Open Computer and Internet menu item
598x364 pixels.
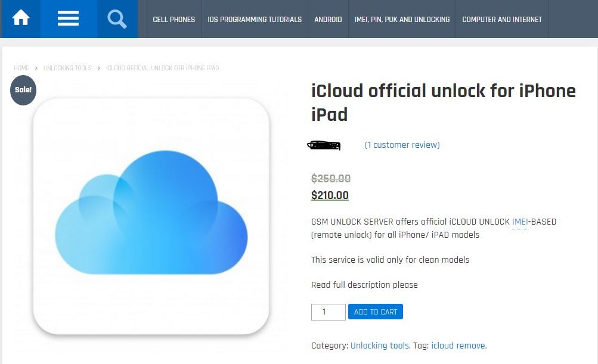coord(502,20)
